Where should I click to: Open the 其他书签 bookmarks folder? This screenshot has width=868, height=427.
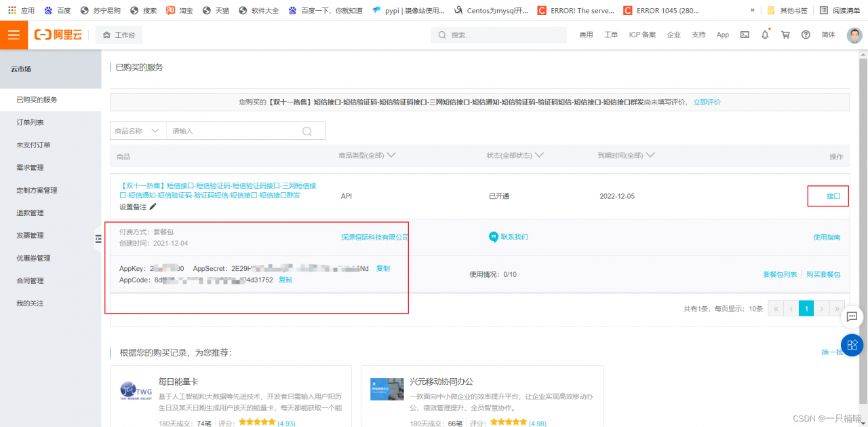[x=787, y=10]
